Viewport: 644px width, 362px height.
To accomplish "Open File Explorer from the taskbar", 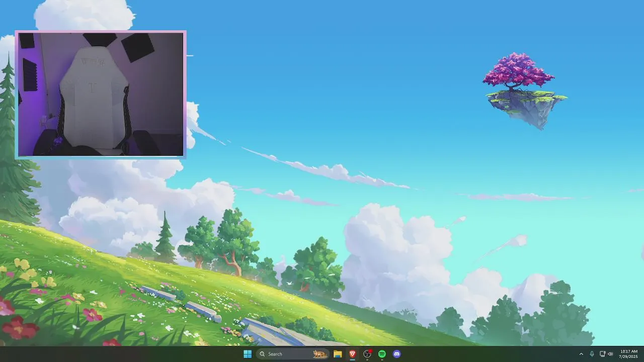I will pos(338,354).
